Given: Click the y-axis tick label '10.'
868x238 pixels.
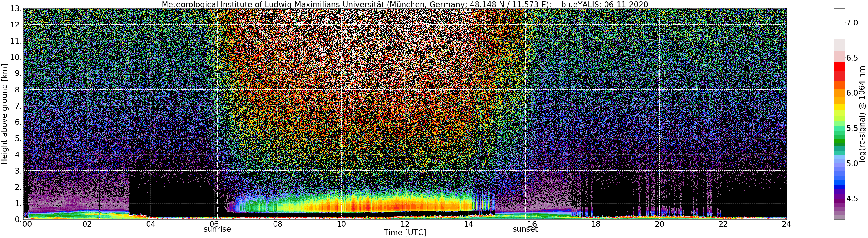Looking at the screenshot, I should [16, 57].
